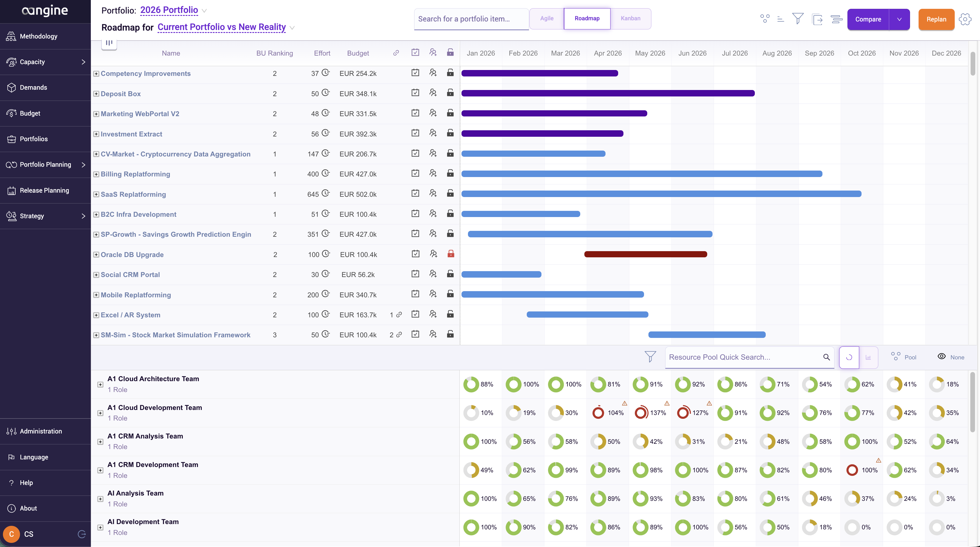Click the calendar-check column header icon

(415, 53)
